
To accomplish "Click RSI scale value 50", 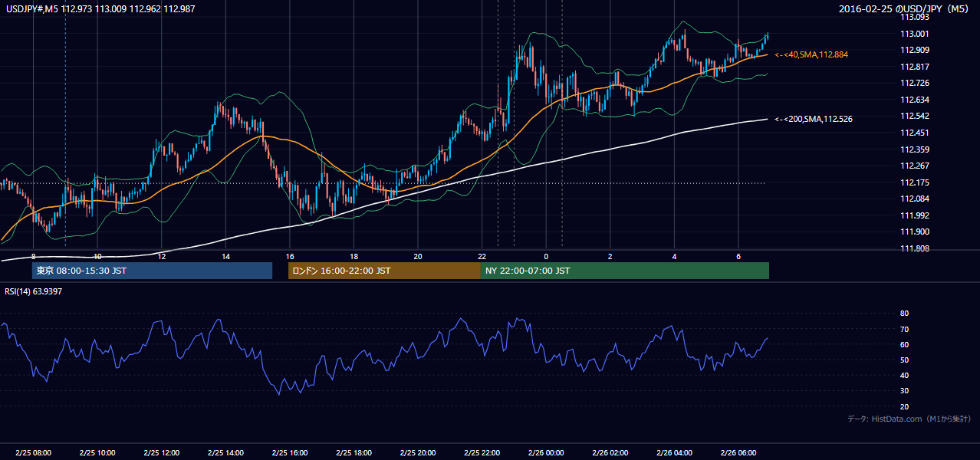I will pos(905,360).
